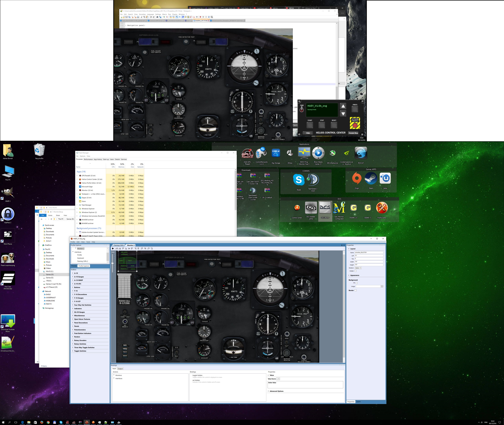
Task: Collapse the Interfaces node in Profile Explorer
Action: pos(73,252)
